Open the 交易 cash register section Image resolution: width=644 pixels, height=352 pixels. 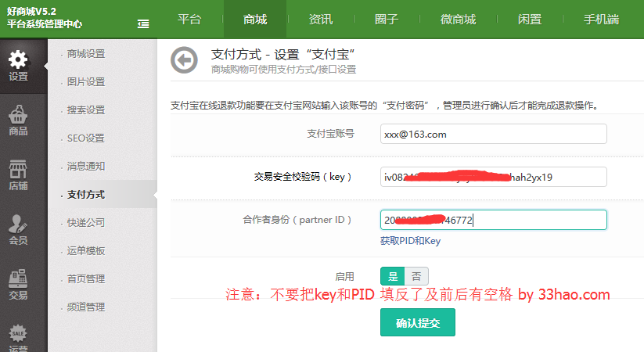(19, 285)
